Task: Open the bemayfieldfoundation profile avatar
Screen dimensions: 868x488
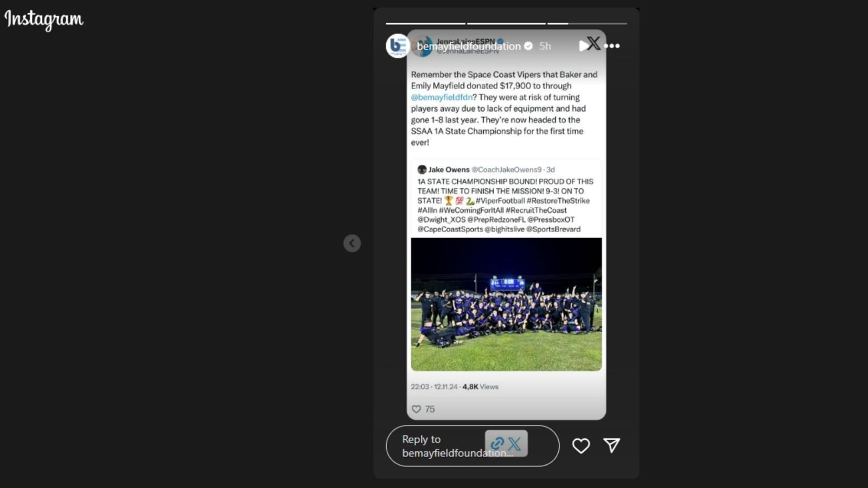Action: [x=397, y=46]
